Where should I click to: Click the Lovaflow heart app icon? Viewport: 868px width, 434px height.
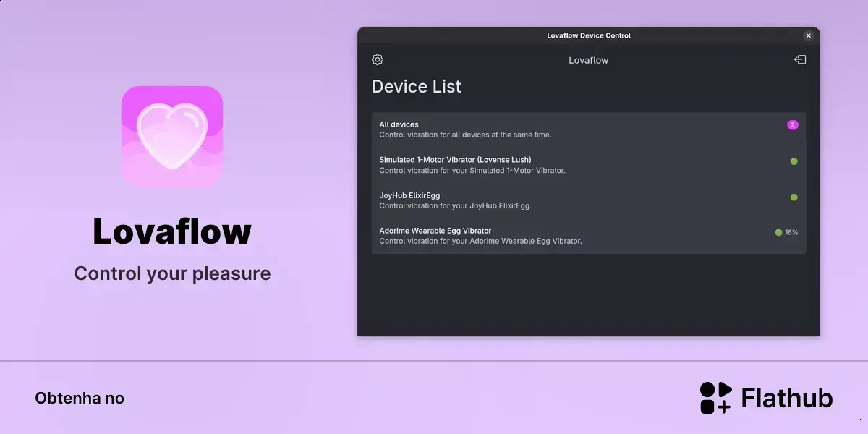click(172, 137)
